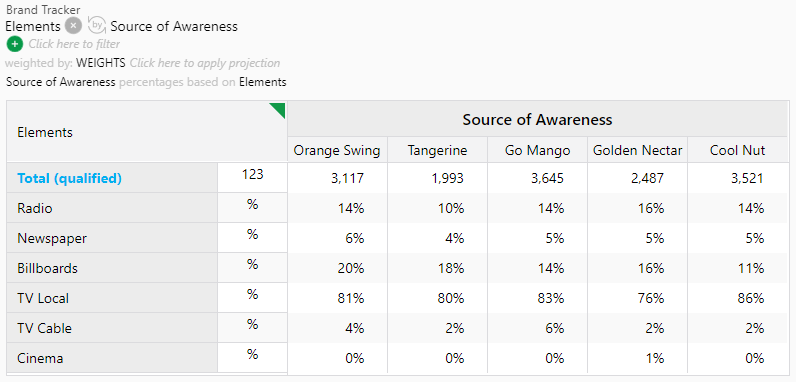This screenshot has width=796, height=382.
Task: Select the Go Mango column header
Action: pyautogui.click(x=537, y=150)
